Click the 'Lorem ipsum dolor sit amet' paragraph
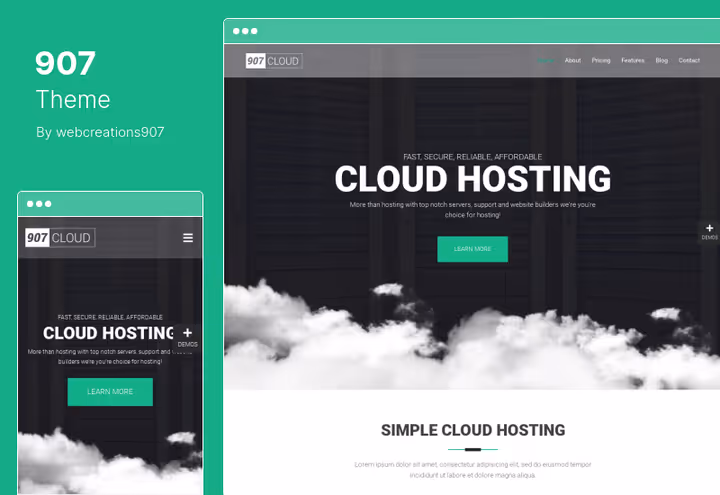Viewport: 720px width, 495px height. click(x=472, y=470)
